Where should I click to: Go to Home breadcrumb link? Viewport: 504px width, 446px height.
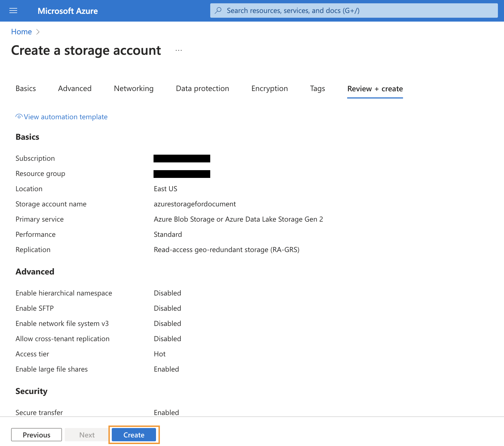21,32
